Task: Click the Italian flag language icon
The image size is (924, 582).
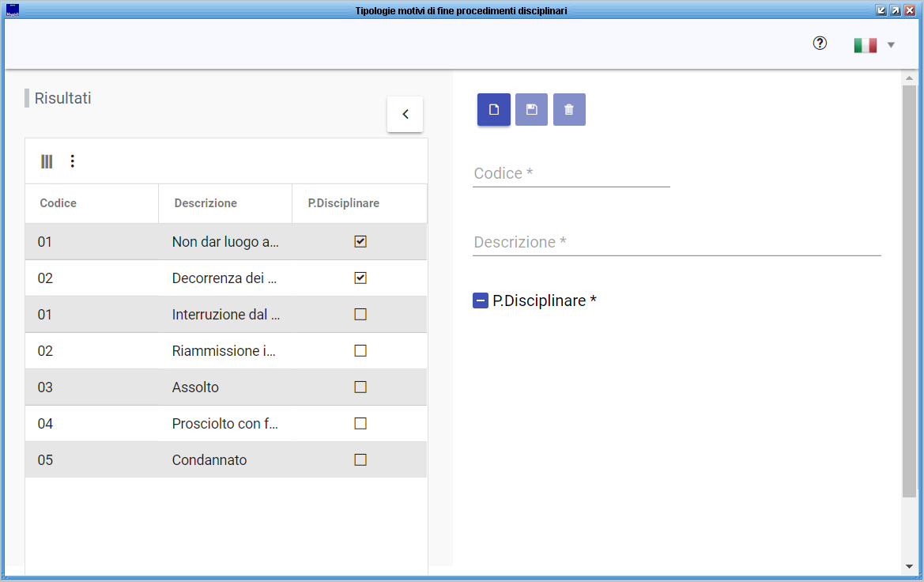Action: (866, 45)
